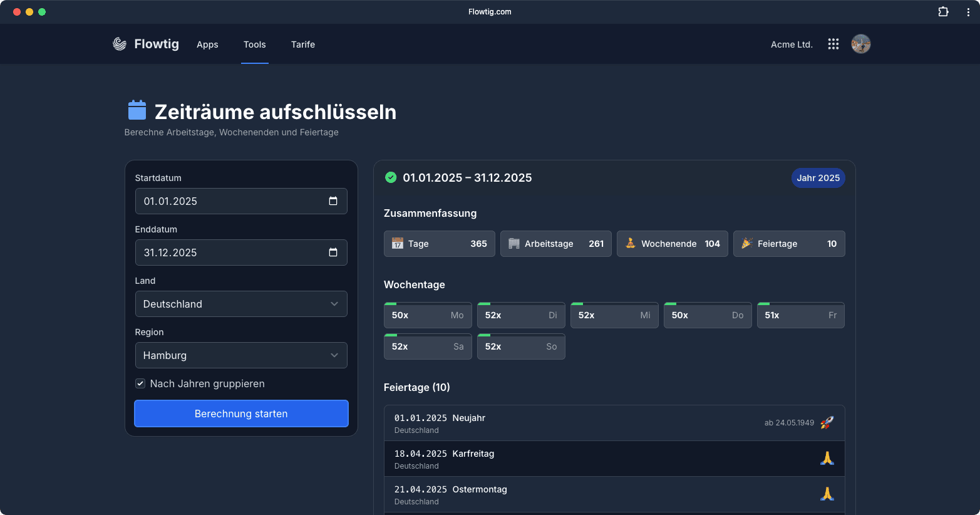Click the Startdatum field 01.01.2025
The image size is (980, 515).
pos(241,201)
